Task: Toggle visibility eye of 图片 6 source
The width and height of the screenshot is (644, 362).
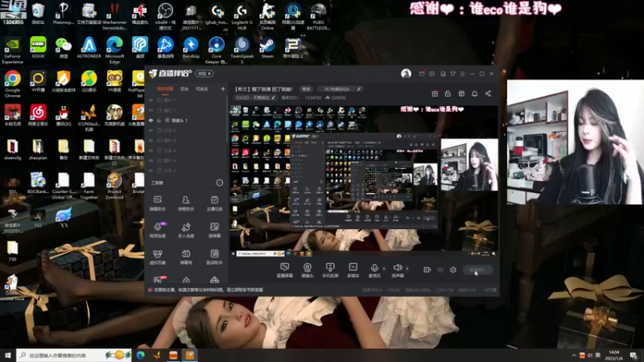Action: coord(151,140)
